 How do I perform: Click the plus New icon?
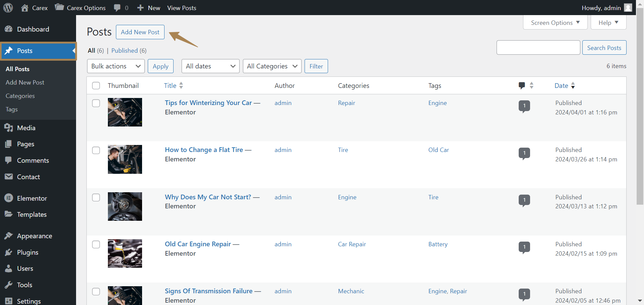(140, 8)
